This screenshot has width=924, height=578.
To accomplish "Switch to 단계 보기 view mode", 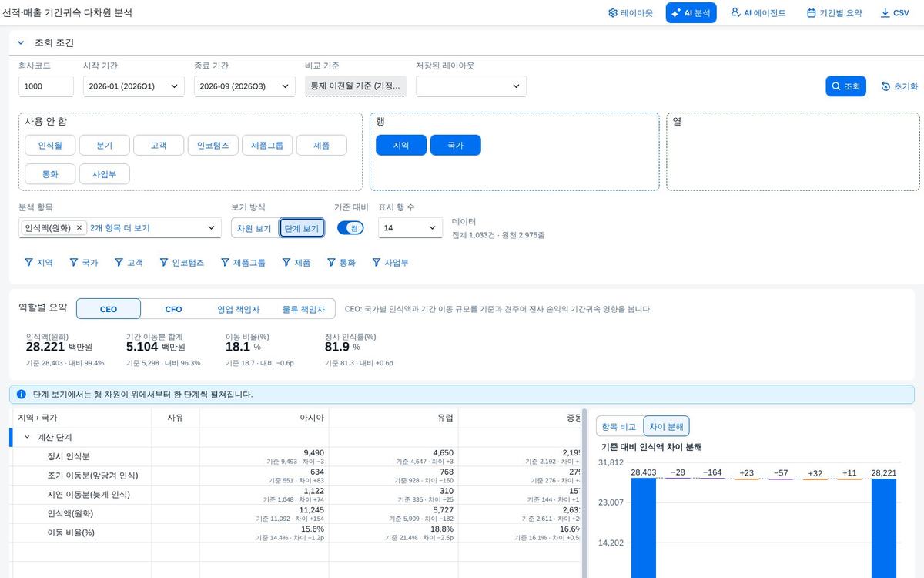I will click(302, 228).
